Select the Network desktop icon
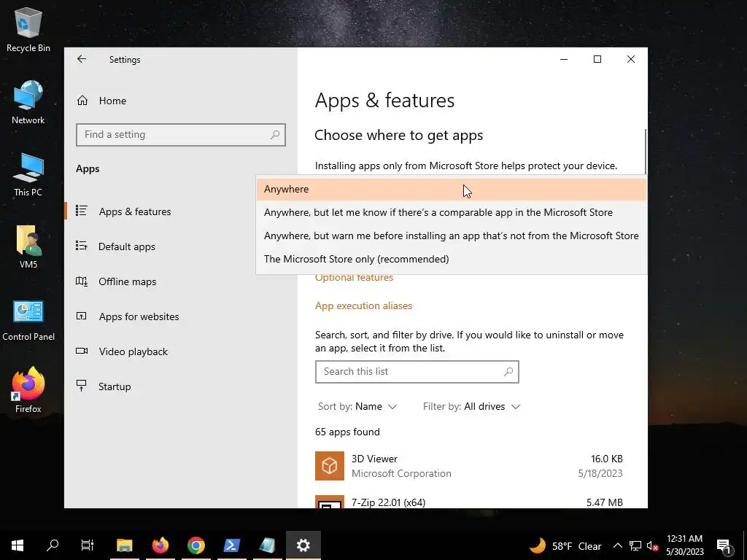 (28, 102)
